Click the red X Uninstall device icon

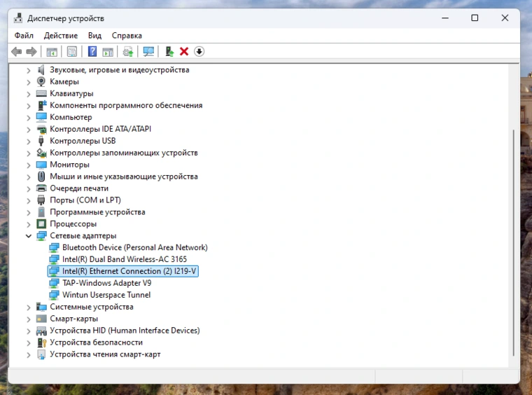184,52
